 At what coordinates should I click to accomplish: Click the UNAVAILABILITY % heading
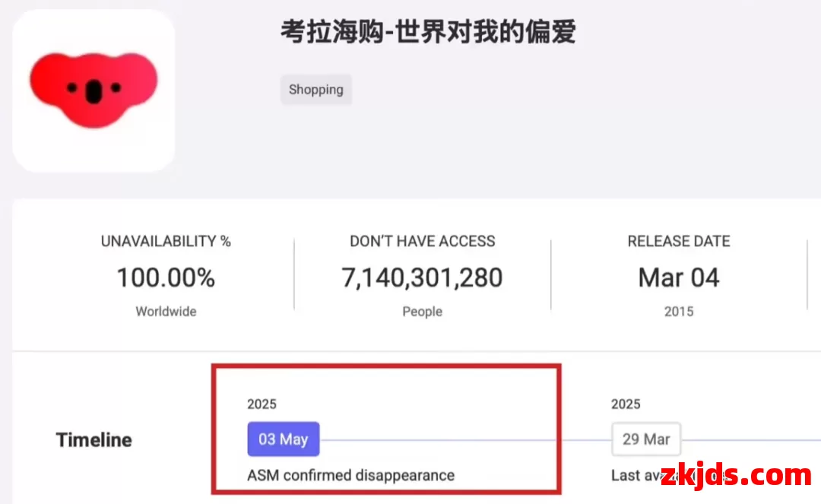point(166,241)
